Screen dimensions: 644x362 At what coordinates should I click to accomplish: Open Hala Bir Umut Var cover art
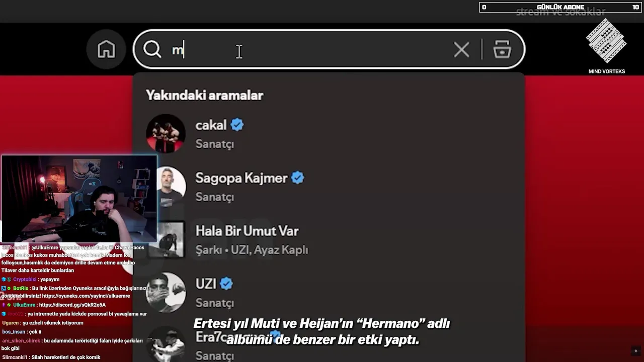click(171, 240)
